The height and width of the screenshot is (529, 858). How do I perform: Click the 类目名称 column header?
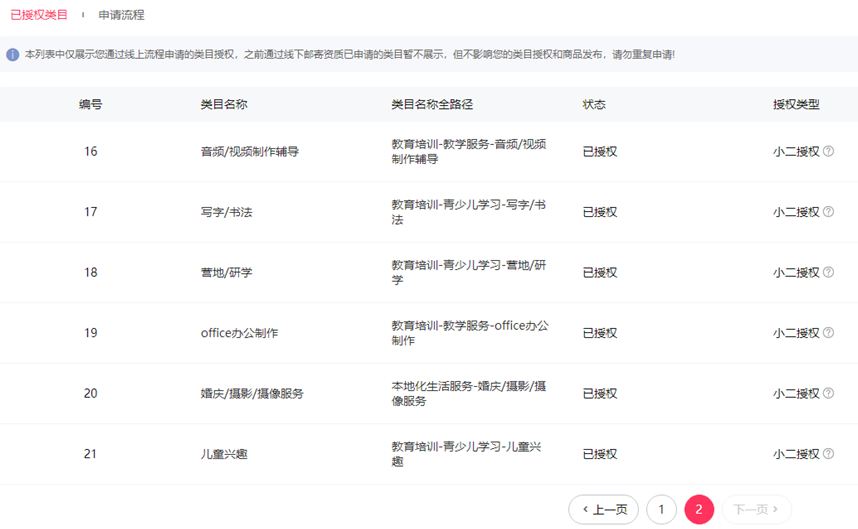tap(224, 104)
